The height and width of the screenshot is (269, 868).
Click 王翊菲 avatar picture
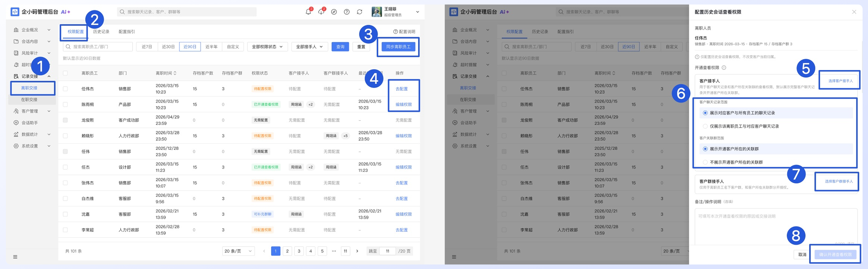pyautogui.click(x=376, y=12)
